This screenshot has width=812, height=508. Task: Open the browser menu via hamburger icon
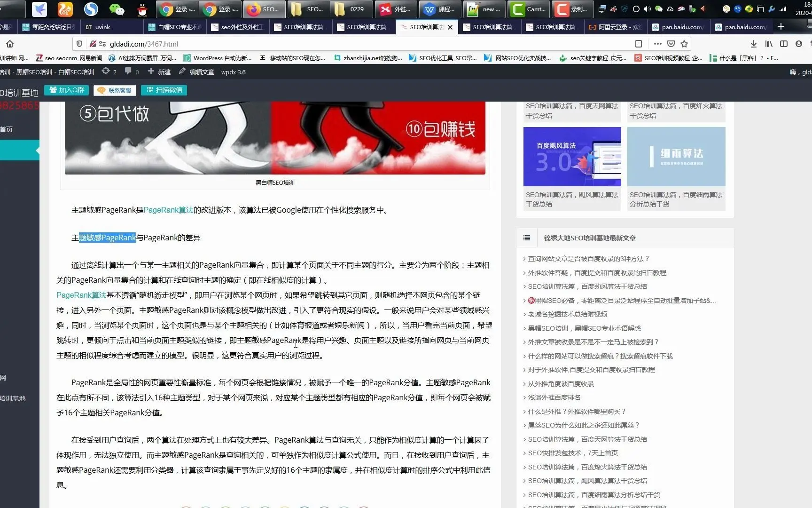click(811, 44)
